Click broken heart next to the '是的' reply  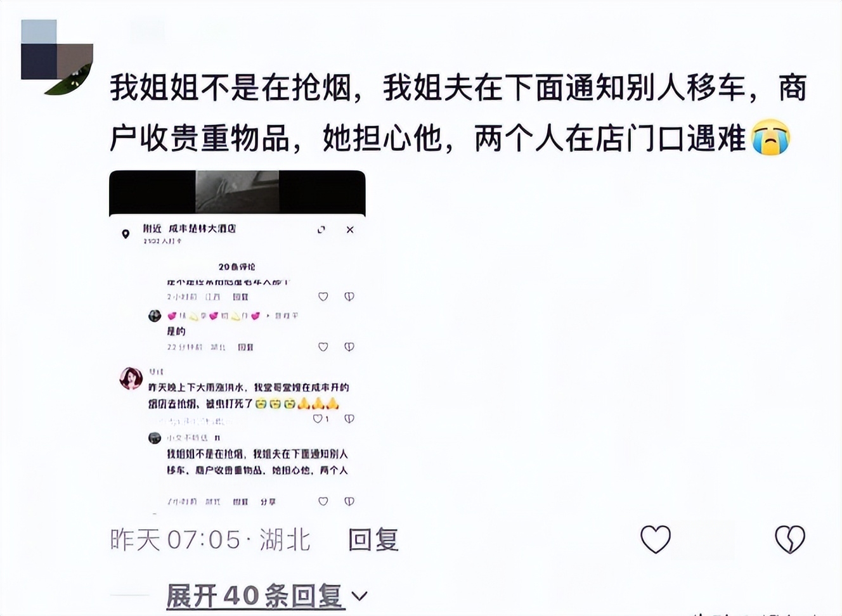(349, 347)
